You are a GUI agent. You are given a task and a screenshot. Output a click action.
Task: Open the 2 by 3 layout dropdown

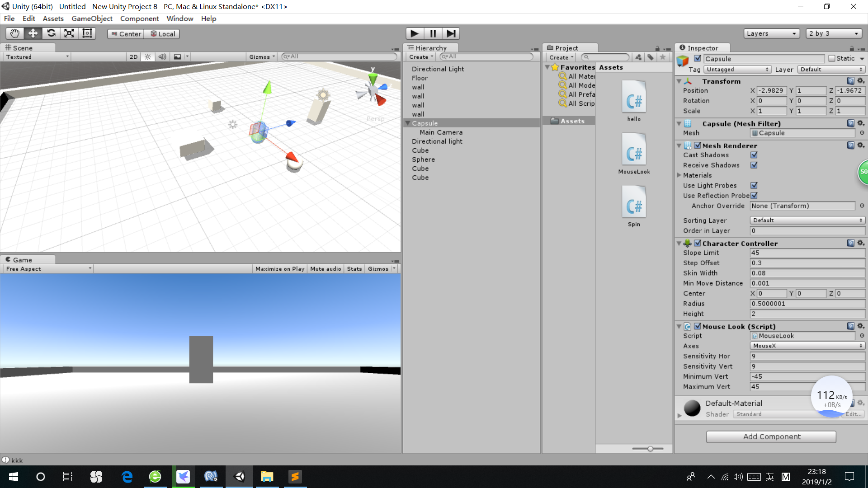coord(834,33)
